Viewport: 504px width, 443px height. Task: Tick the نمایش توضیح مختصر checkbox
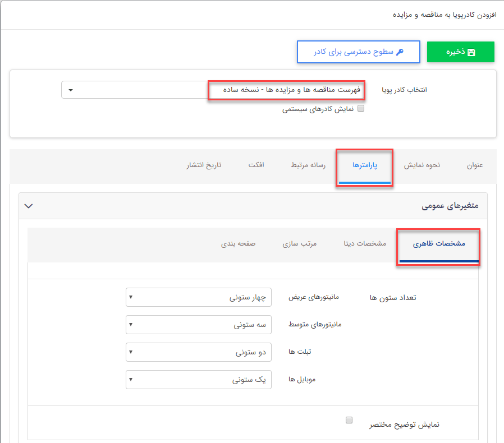point(349,420)
